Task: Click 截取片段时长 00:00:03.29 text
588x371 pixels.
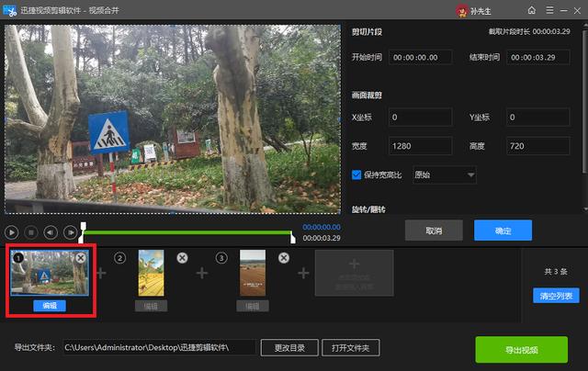Action: 529,31
